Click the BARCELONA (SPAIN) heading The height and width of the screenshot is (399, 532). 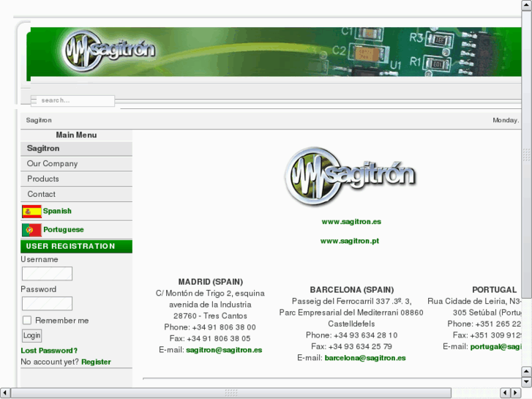352,290
